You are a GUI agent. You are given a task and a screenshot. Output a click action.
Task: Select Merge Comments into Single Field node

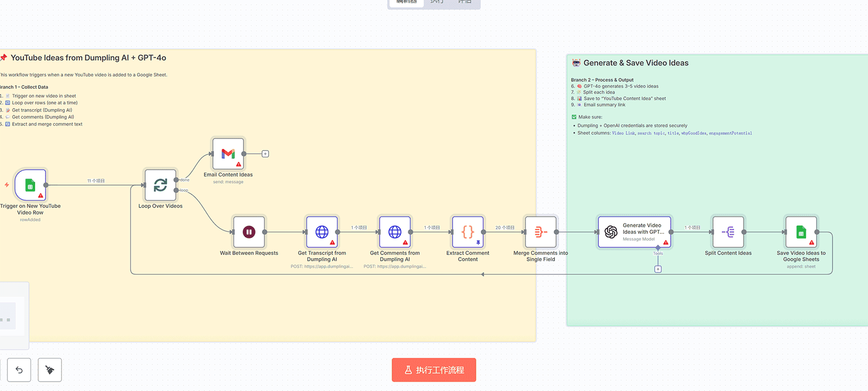pyautogui.click(x=540, y=232)
